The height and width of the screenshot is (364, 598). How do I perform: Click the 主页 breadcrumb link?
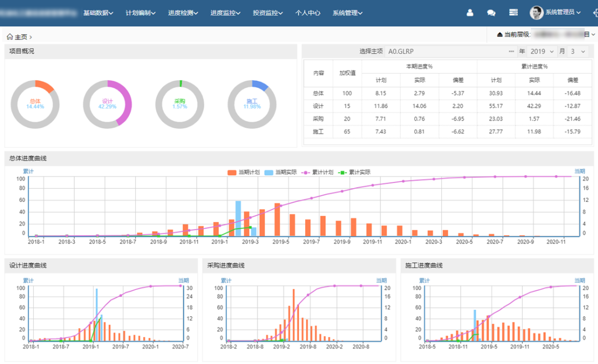point(21,37)
